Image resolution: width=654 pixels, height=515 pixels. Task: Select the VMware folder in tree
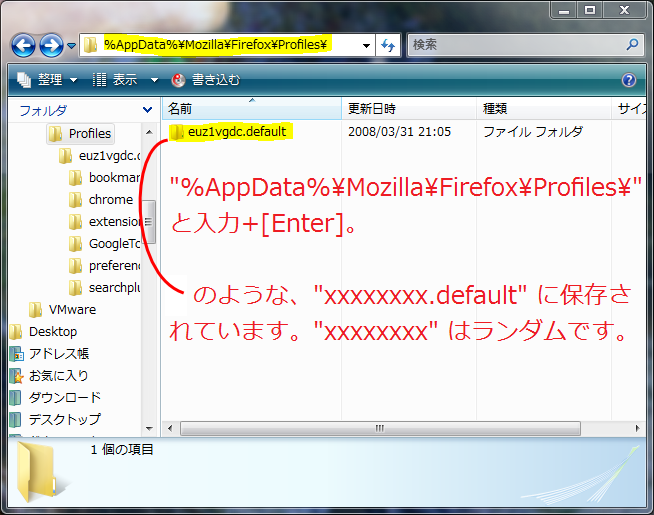tap(63, 310)
